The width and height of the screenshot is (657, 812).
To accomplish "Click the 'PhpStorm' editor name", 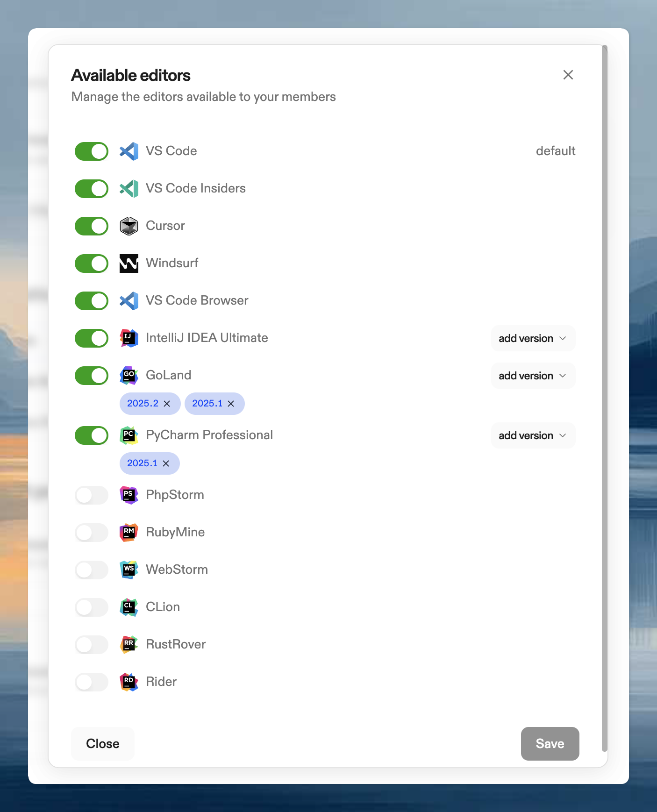I will coord(175,495).
